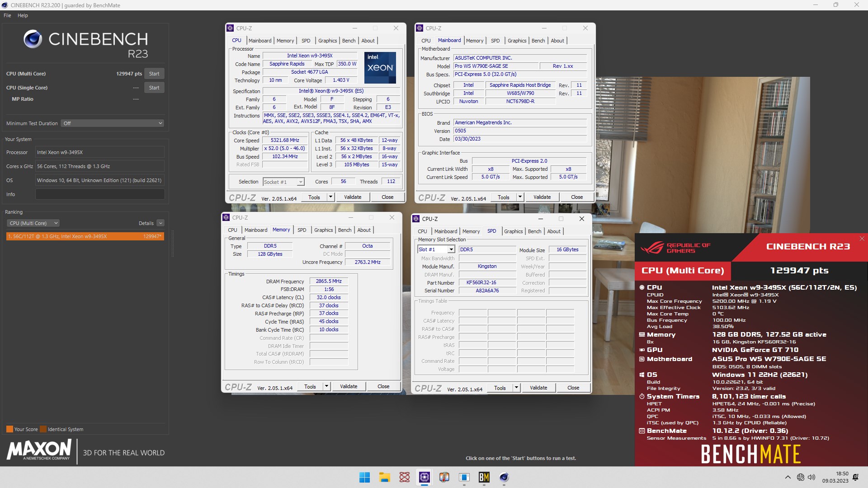Viewport: 868px width, 488px height.
Task: Click Close in the Mainboard window
Action: point(577,197)
